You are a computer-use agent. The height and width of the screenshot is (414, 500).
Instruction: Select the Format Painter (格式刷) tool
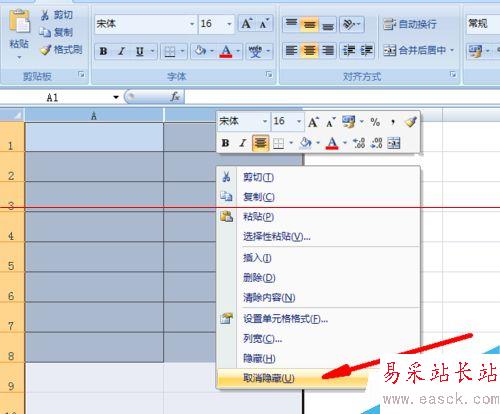click(x=62, y=50)
